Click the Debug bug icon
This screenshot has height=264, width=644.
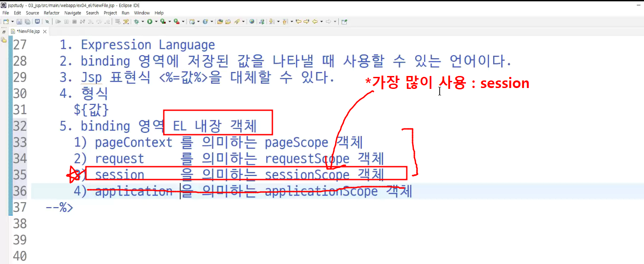(136, 21)
